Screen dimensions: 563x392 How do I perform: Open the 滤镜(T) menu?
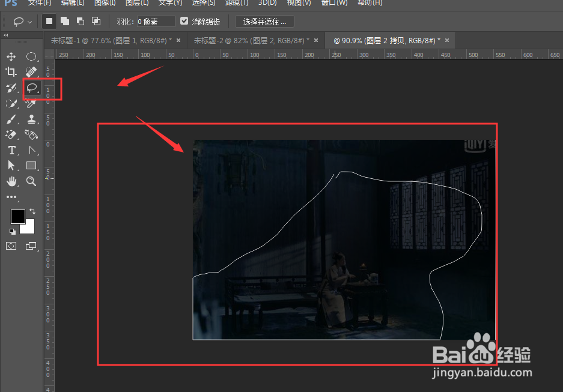[237, 3]
